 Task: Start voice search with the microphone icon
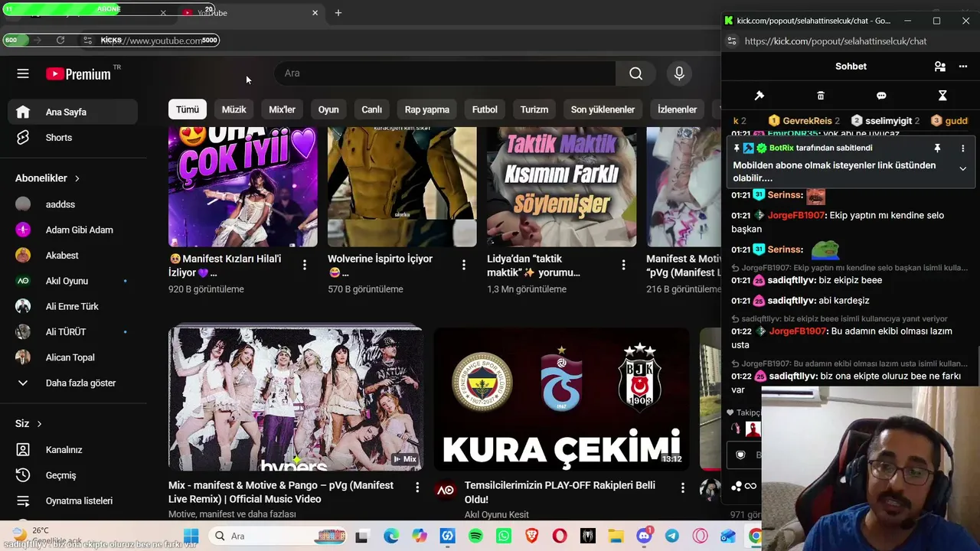point(679,73)
